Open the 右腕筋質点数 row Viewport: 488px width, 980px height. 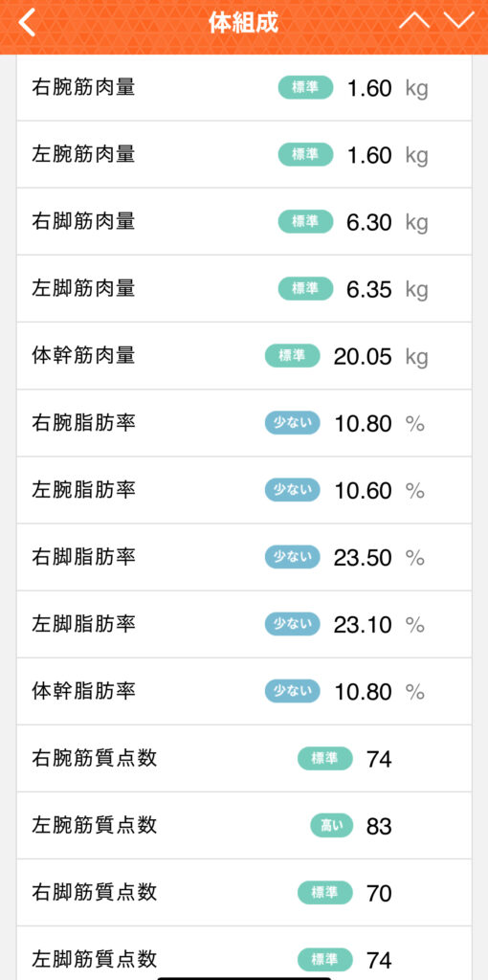(244, 758)
